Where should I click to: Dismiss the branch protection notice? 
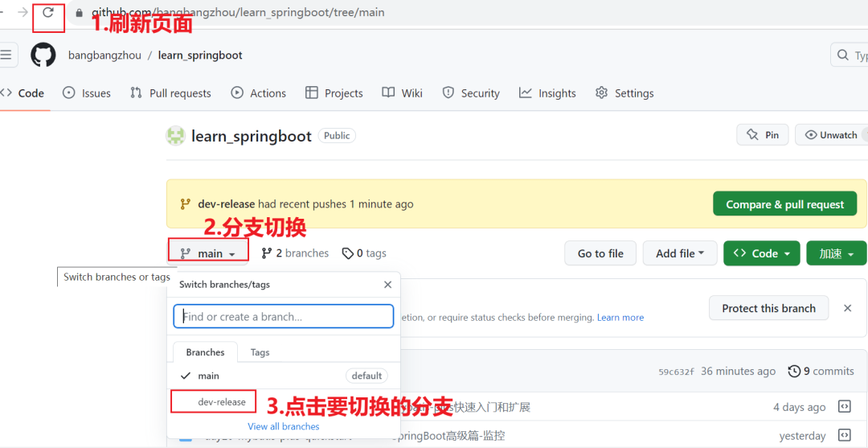click(x=848, y=308)
